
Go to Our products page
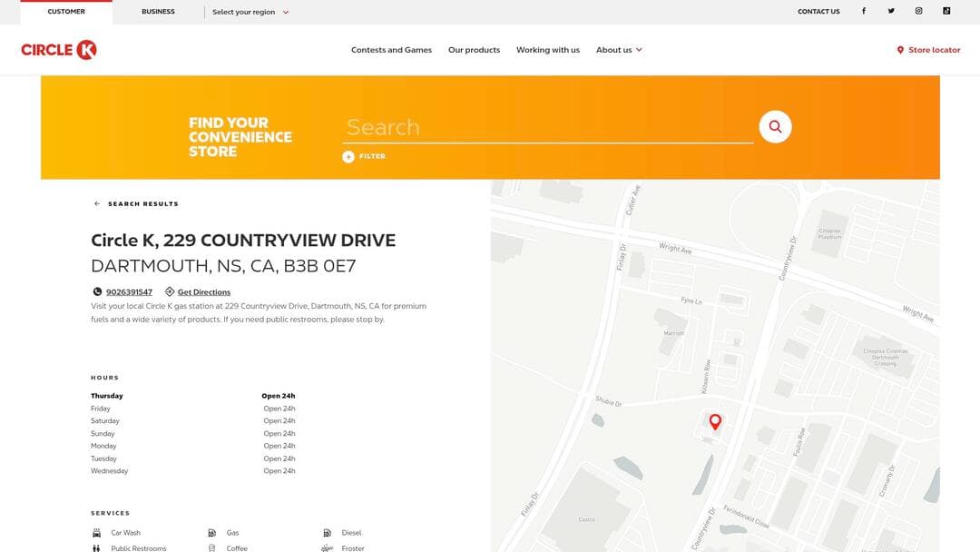click(x=474, y=50)
